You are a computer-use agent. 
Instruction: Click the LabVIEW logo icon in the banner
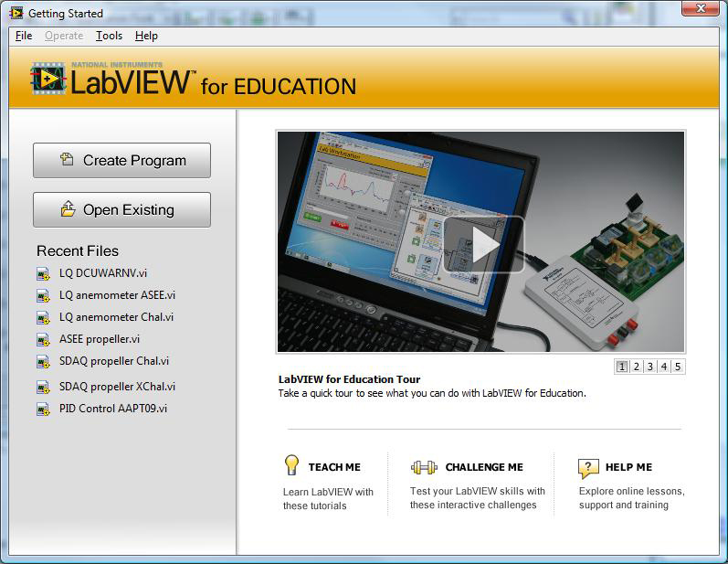47,79
